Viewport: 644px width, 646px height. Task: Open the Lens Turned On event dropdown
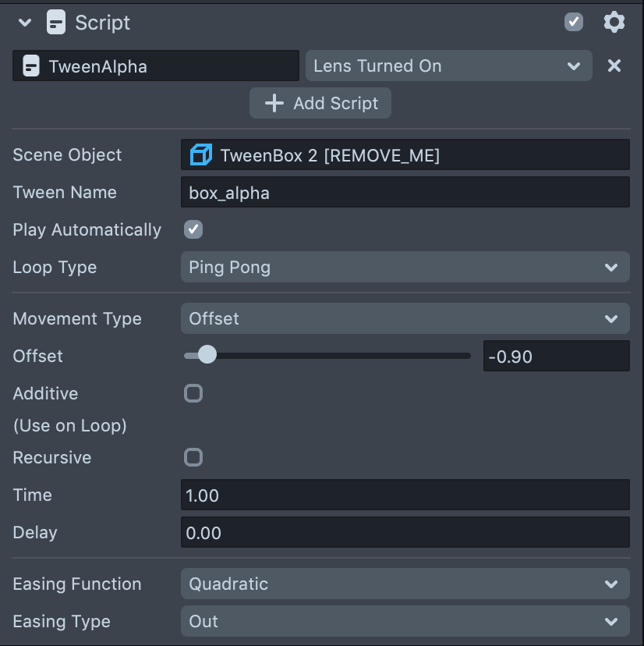point(448,66)
